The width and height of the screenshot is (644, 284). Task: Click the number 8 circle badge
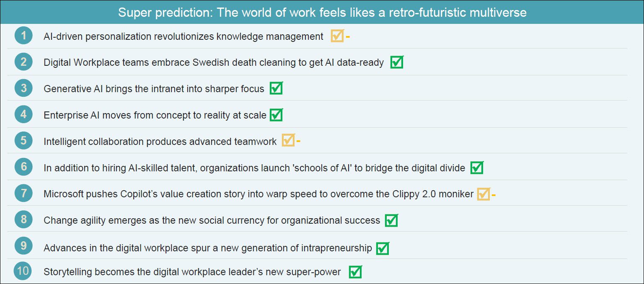(23, 219)
